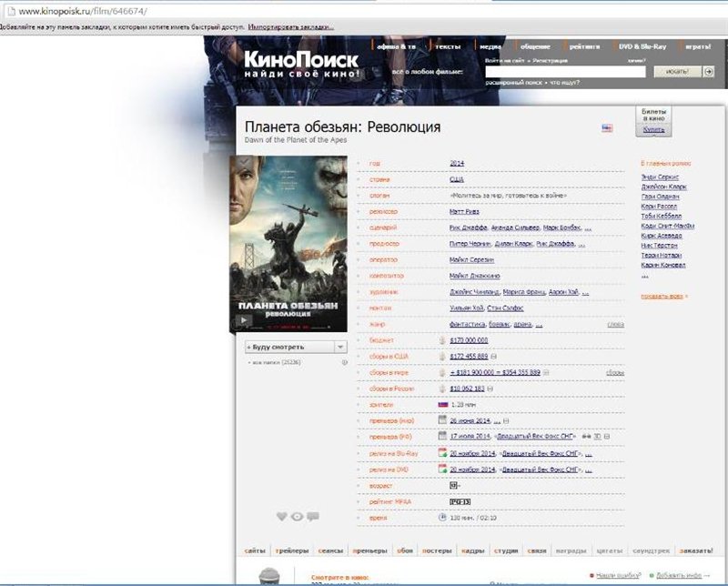The height and width of the screenshot is (586, 728).
Task: Click the Нашли ошибку? link
Action: tap(618, 575)
